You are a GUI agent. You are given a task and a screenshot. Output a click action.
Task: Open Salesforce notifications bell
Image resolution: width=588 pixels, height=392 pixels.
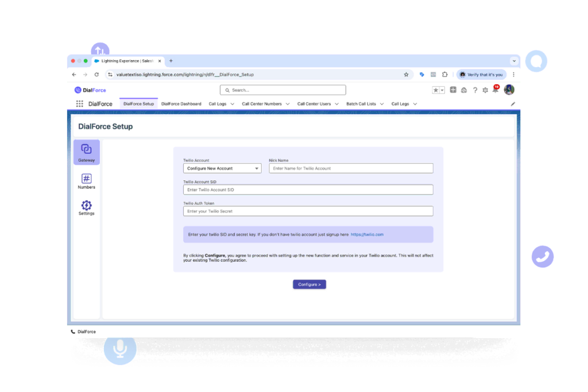click(x=496, y=90)
